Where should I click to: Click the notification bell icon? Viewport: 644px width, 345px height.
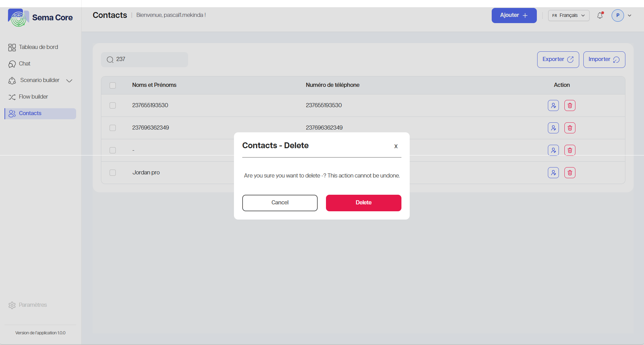[600, 16]
